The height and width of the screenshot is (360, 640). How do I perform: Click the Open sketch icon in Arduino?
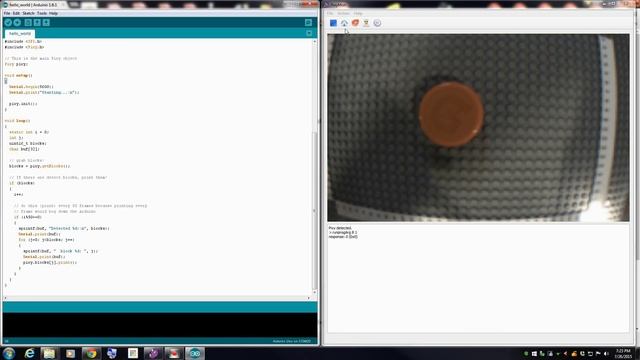(37, 22)
